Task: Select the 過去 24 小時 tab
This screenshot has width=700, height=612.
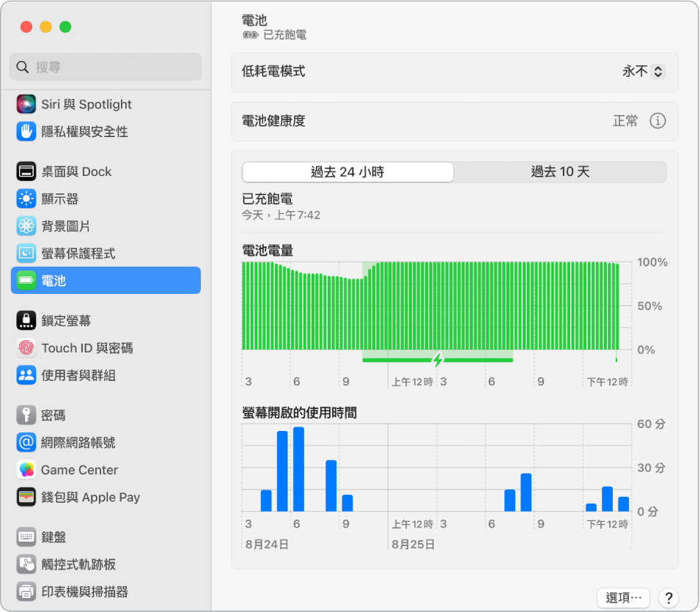Action: pyautogui.click(x=347, y=172)
